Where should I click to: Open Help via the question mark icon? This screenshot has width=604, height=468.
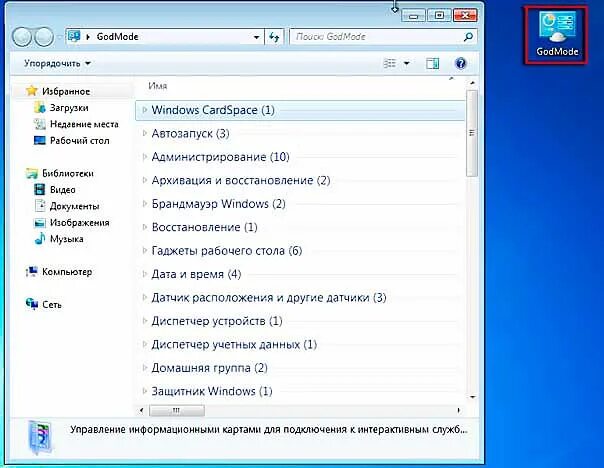pos(461,63)
